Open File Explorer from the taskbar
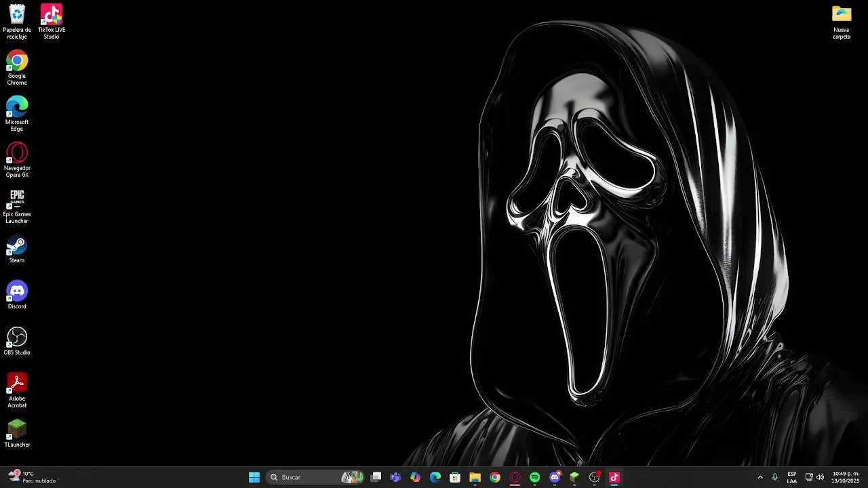Image resolution: width=868 pixels, height=488 pixels. point(475,477)
